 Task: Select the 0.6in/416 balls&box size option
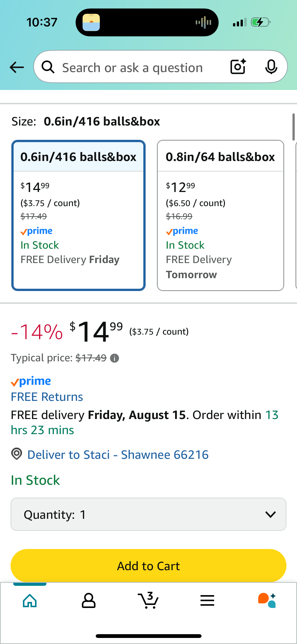[78, 215]
